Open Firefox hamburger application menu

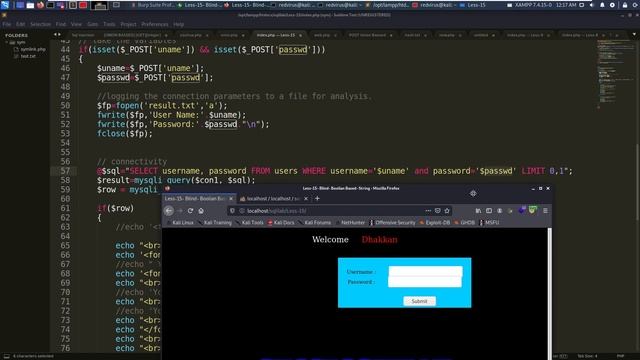(x=545, y=211)
